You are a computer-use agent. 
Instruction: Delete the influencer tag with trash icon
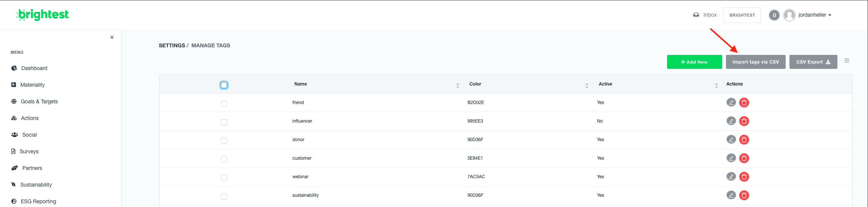[744, 121]
